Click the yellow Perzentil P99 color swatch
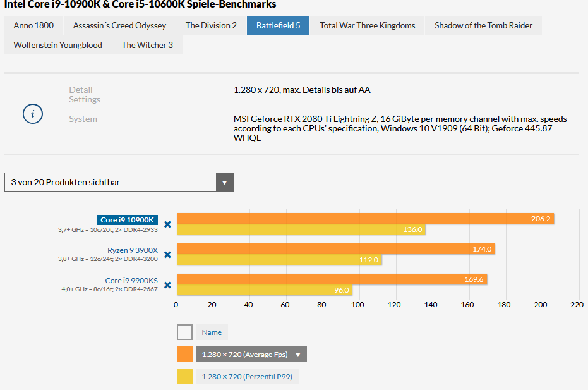The width and height of the screenshot is (588, 390). pyautogui.click(x=184, y=377)
